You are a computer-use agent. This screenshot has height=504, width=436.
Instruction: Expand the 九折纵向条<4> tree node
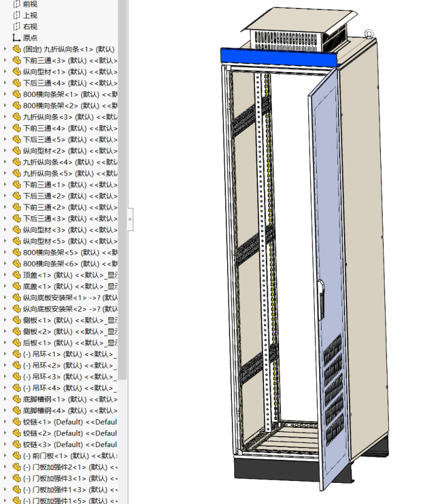point(5,162)
